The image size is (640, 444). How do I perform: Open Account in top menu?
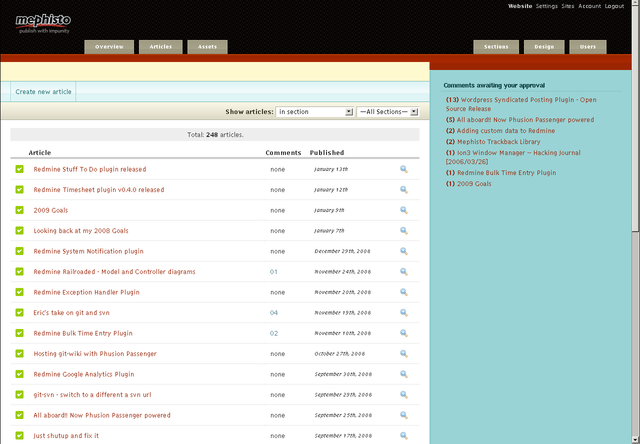click(x=589, y=6)
